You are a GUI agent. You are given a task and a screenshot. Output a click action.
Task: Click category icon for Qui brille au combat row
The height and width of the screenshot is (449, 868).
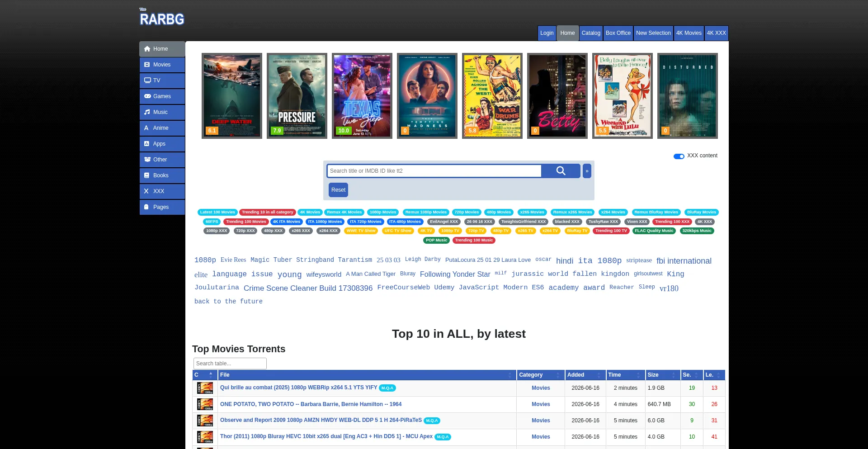(x=205, y=388)
